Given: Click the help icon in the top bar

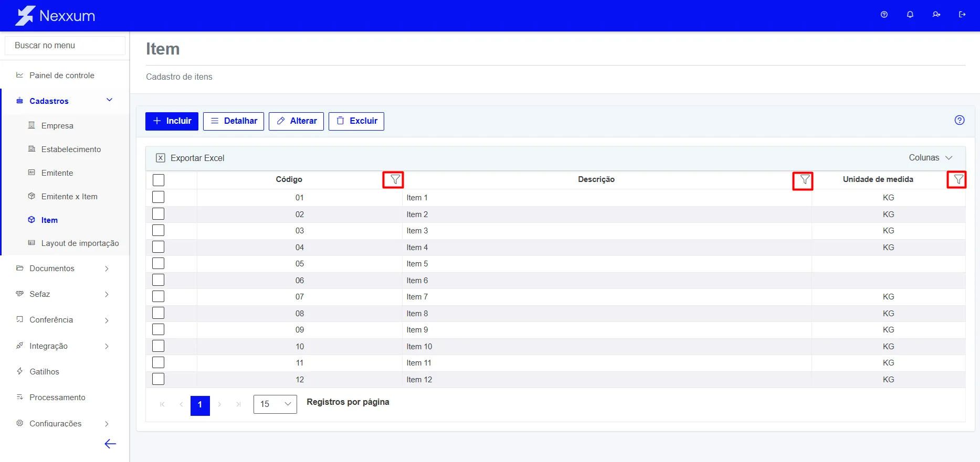Looking at the screenshot, I should point(884,15).
